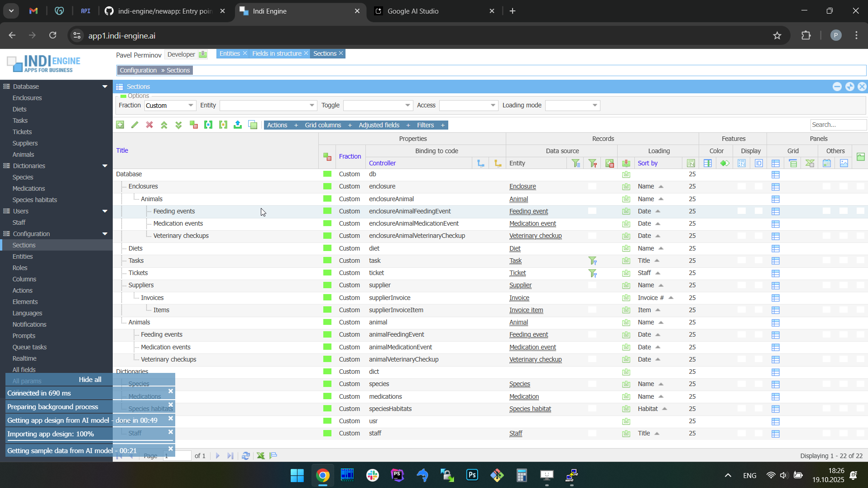Click the upload export arrow icon
868x488 pixels.
click(238, 125)
